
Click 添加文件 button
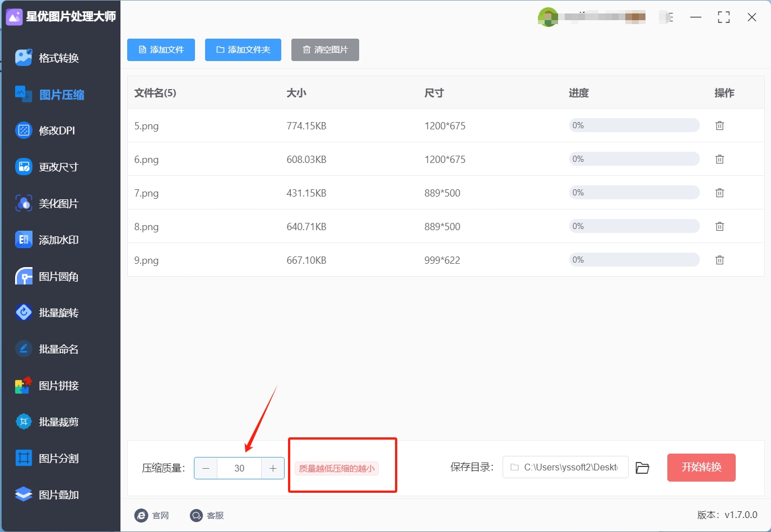coord(161,50)
